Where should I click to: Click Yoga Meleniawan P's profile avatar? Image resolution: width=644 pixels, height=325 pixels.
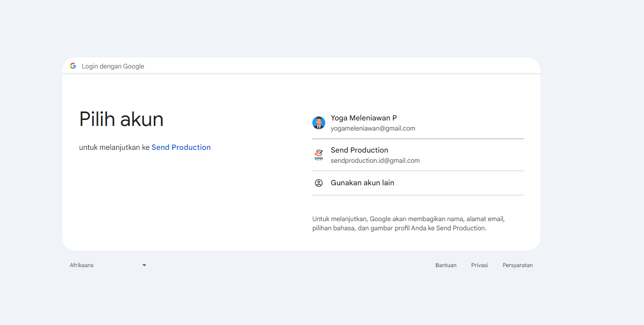pos(319,123)
